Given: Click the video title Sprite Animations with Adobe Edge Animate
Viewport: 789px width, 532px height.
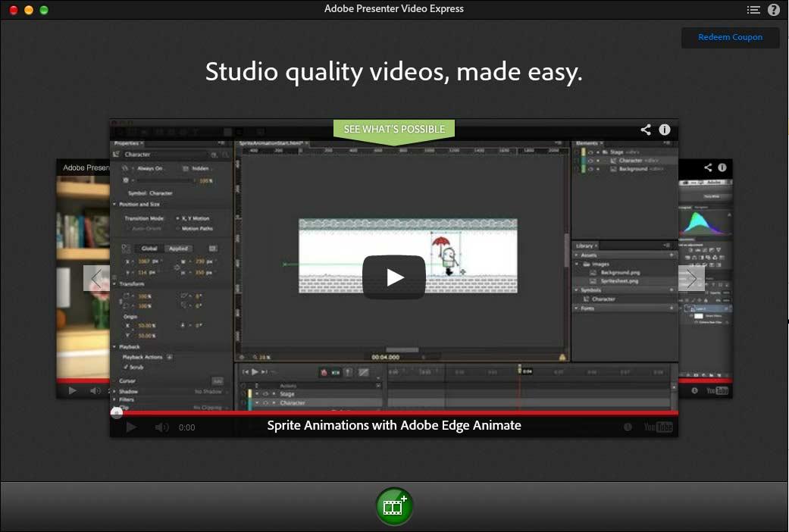Looking at the screenshot, I should (394, 425).
